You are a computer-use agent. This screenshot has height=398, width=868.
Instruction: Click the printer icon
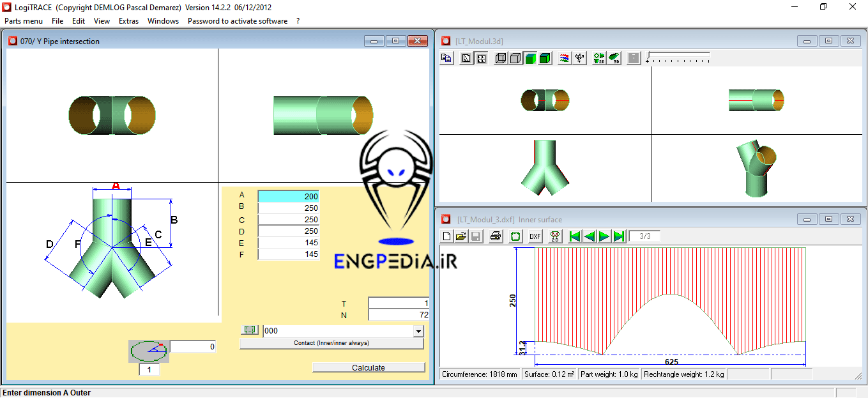coord(496,236)
